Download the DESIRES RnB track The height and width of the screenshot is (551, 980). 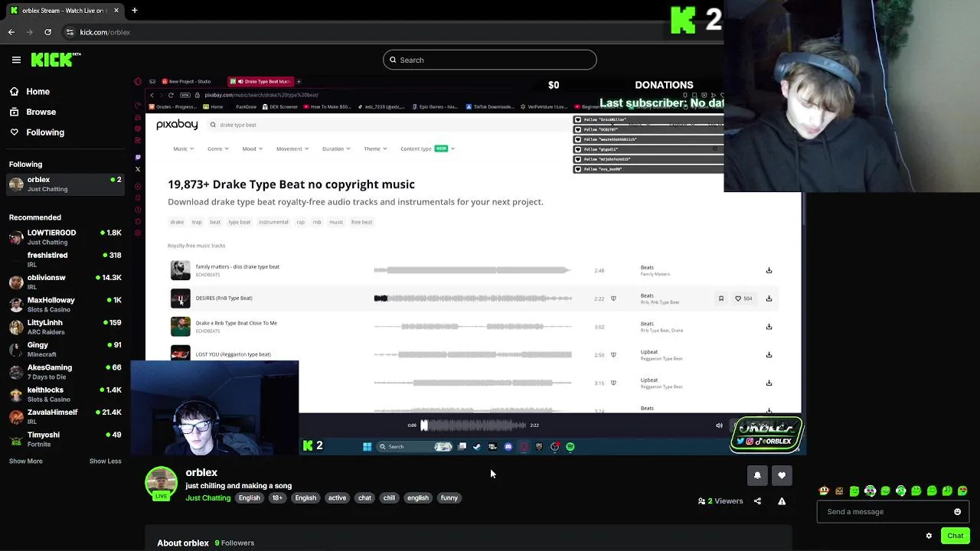(x=769, y=298)
